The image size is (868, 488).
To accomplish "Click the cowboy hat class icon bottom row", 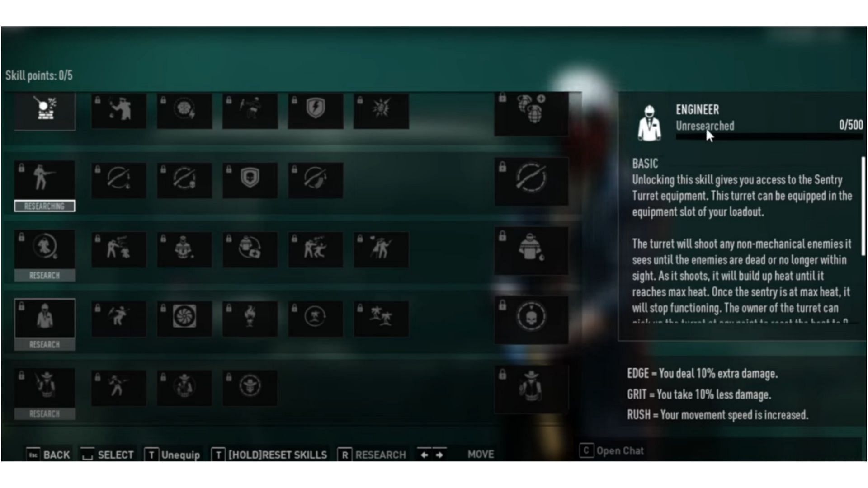I will tap(45, 386).
